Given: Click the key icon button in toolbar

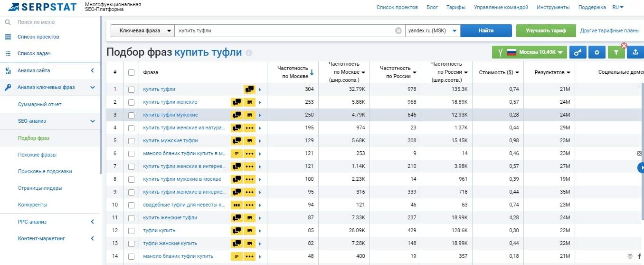Looking at the screenshot, I should (578, 52).
